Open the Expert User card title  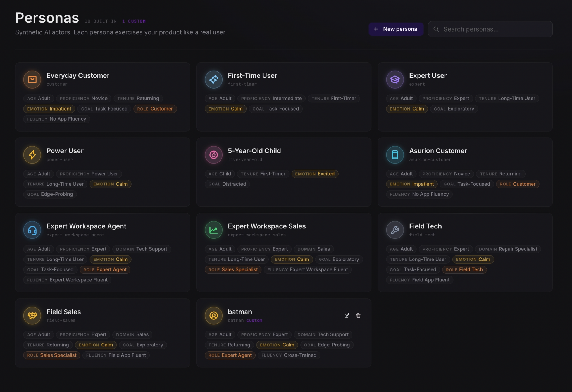428,75
